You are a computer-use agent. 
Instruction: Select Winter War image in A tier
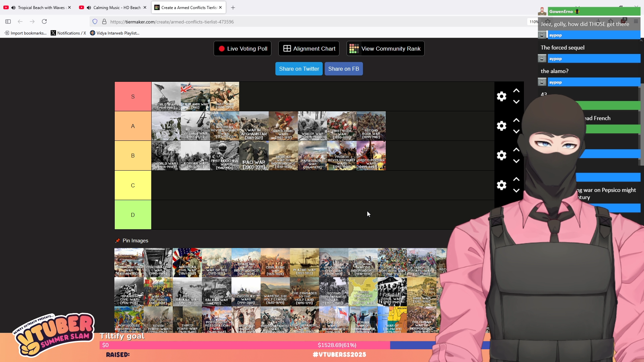(312, 126)
